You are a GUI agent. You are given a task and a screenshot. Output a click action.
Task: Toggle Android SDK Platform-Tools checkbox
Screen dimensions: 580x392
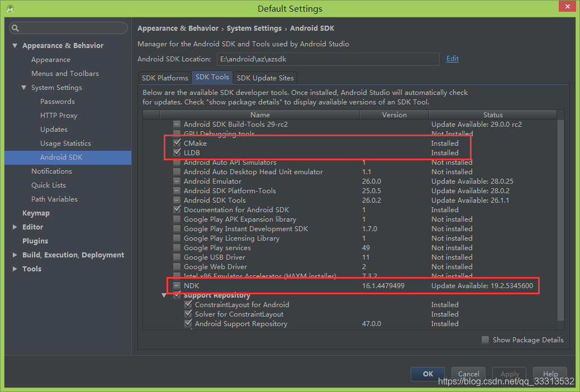(x=177, y=190)
